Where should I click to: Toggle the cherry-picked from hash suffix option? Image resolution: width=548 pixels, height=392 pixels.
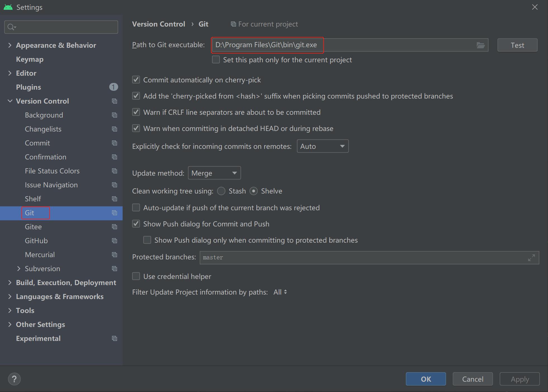point(136,96)
